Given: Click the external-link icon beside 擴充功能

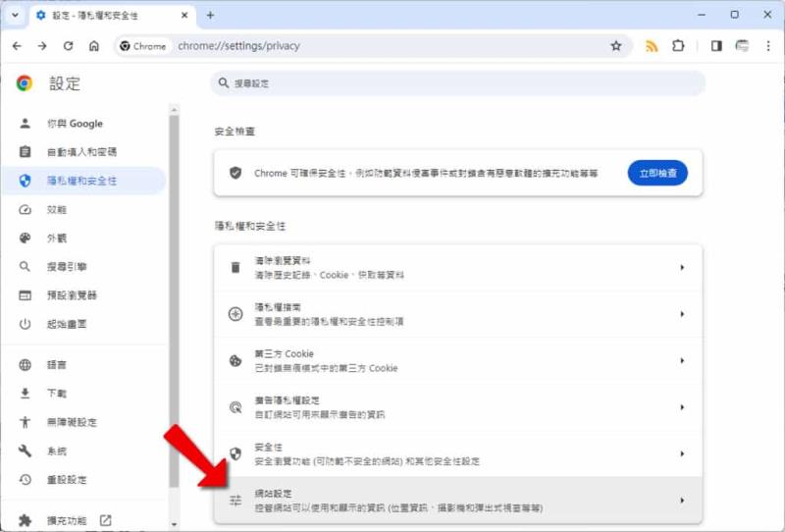Looking at the screenshot, I should [x=106, y=520].
